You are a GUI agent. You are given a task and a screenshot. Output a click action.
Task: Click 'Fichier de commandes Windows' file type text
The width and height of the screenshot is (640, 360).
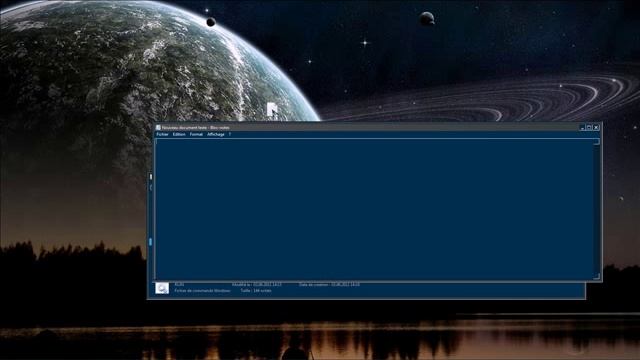tap(202, 291)
